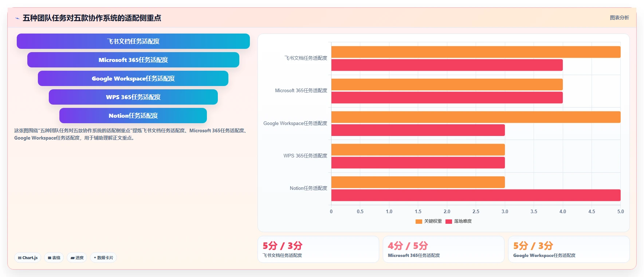Viewport: 644px width, 277px height.
Task: Select the Google Workspace任务适配度 funnel bar
Action: pyautogui.click(x=133, y=78)
